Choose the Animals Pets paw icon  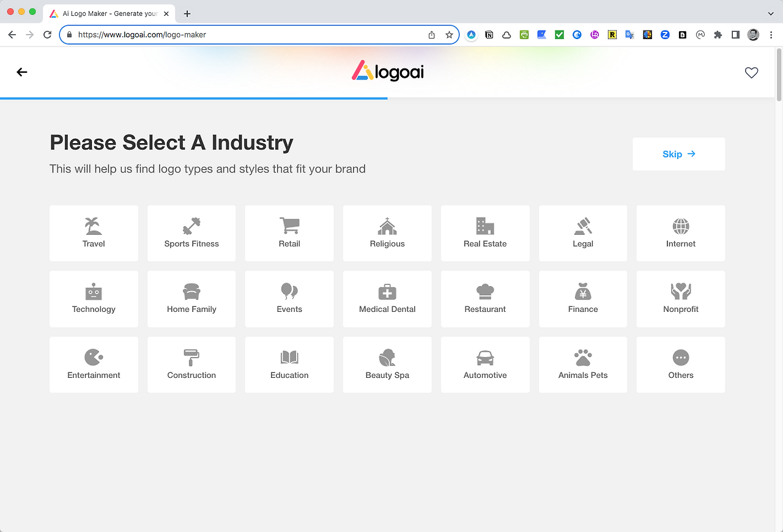pyautogui.click(x=583, y=358)
